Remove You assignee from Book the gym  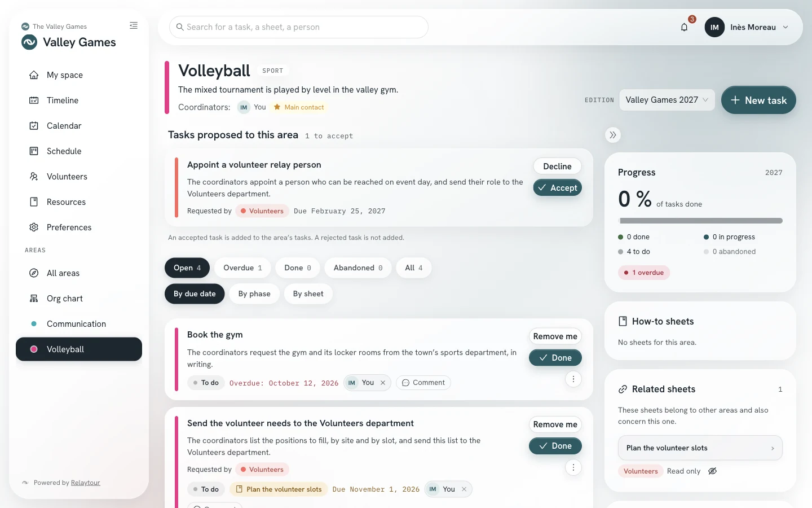coord(383,383)
